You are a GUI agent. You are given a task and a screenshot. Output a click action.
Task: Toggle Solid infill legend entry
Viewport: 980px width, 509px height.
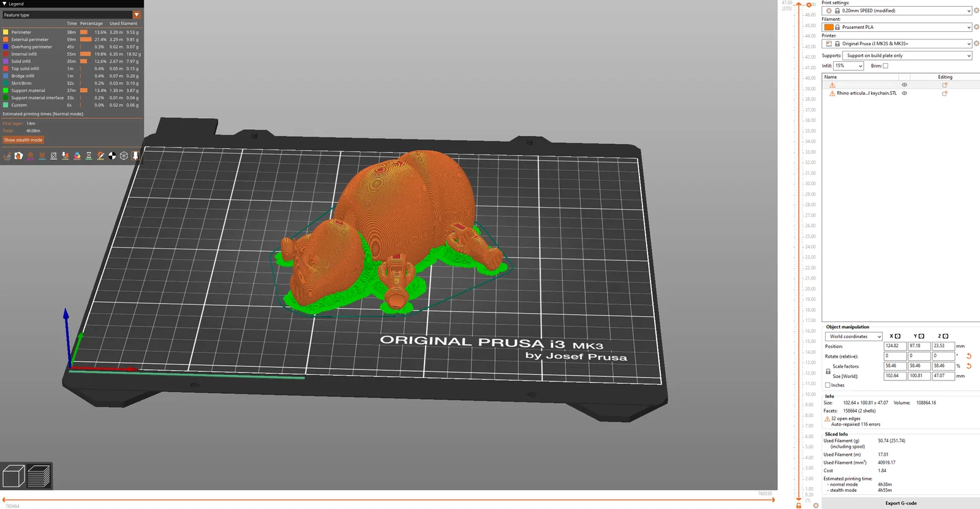(x=71, y=61)
